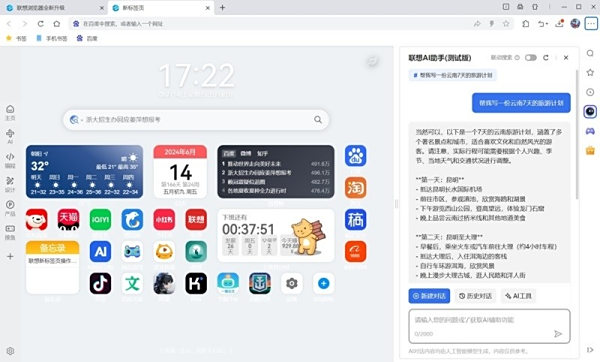The height and width of the screenshot is (362, 600).
Task: Click the magnifier search button
Action: pyautogui.click(x=318, y=120)
